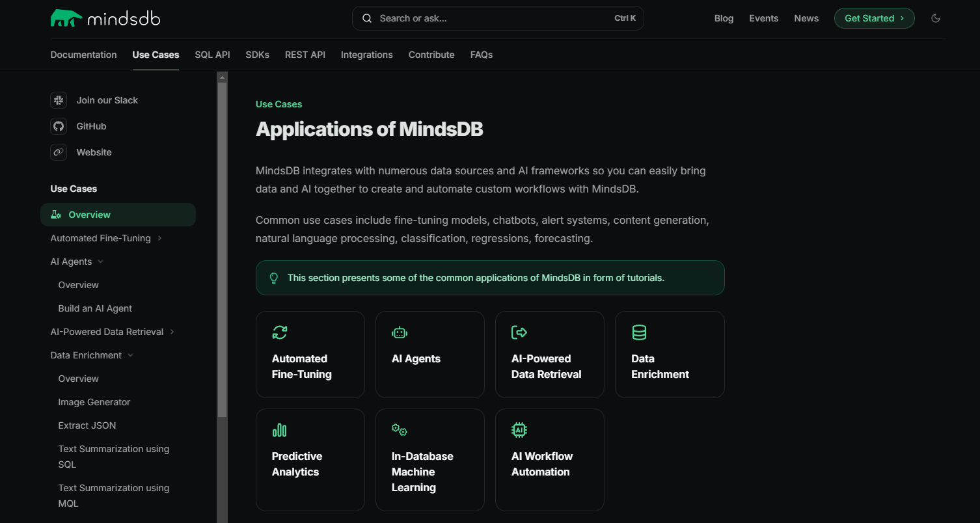Image resolution: width=980 pixels, height=523 pixels.
Task: Click the sidebar vertical scrollbar thumb
Action: 222,249
